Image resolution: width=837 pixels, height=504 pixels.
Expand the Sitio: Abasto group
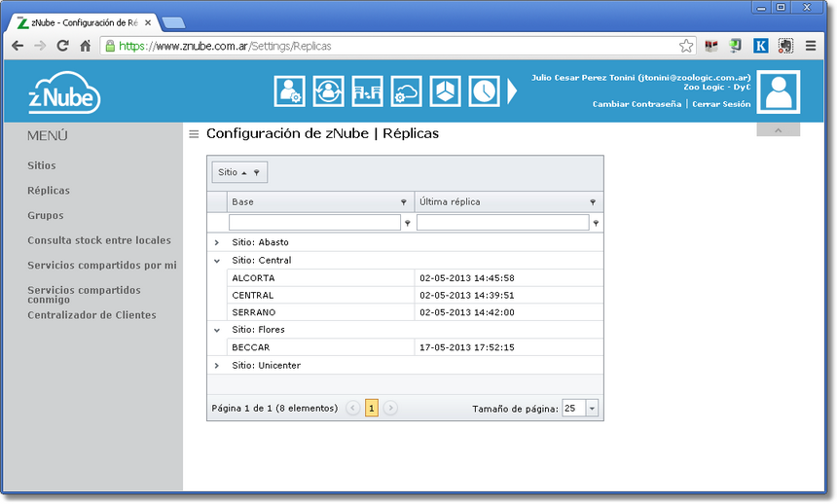point(217,242)
